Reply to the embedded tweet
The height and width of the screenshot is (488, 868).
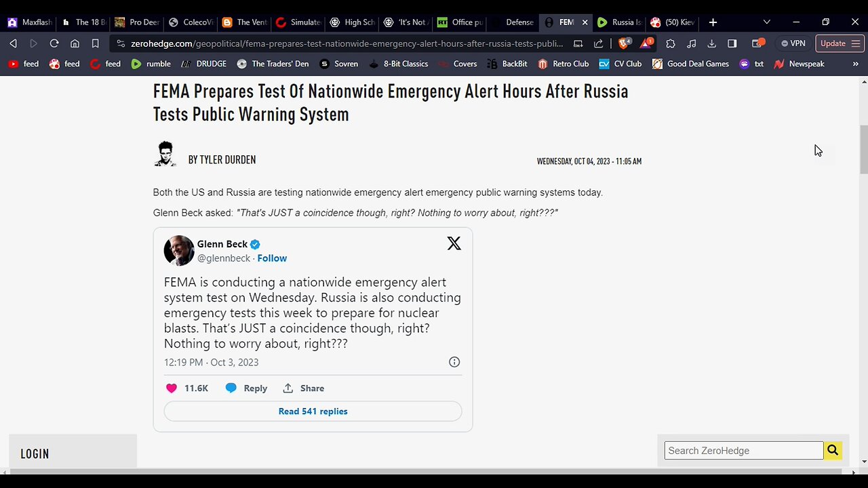point(246,388)
